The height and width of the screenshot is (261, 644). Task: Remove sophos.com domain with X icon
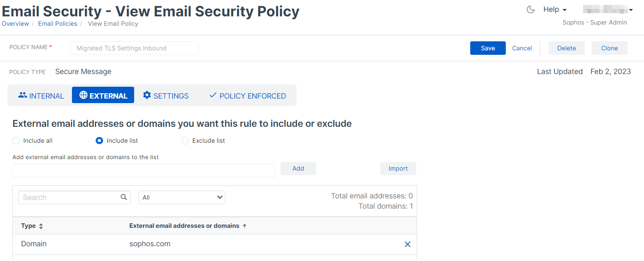(407, 244)
